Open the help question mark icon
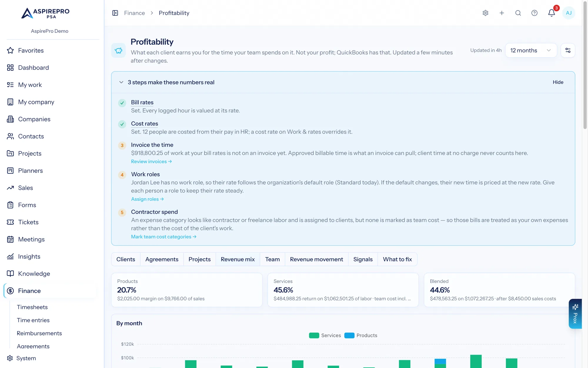Viewport: 588px width, 368px height. click(x=534, y=13)
